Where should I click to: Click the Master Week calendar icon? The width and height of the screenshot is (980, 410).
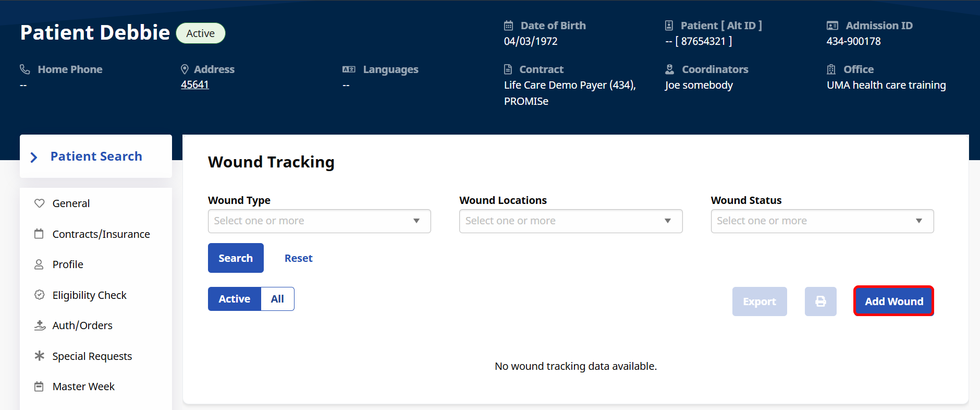pos(39,387)
